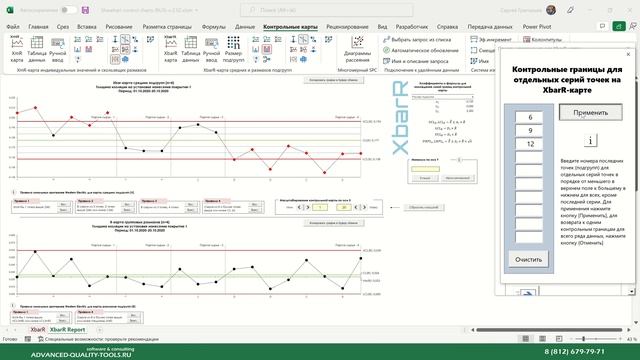Open the Размер подгрупп tool

tap(233, 49)
